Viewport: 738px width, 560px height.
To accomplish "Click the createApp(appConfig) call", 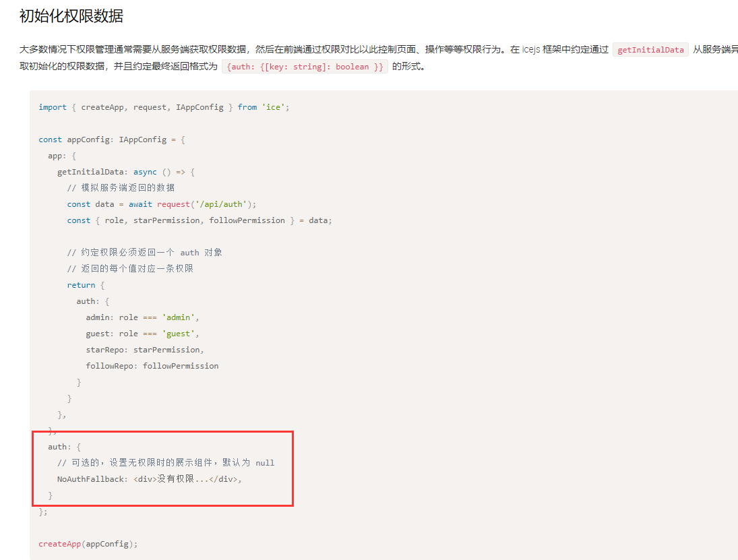I will 90,543.
